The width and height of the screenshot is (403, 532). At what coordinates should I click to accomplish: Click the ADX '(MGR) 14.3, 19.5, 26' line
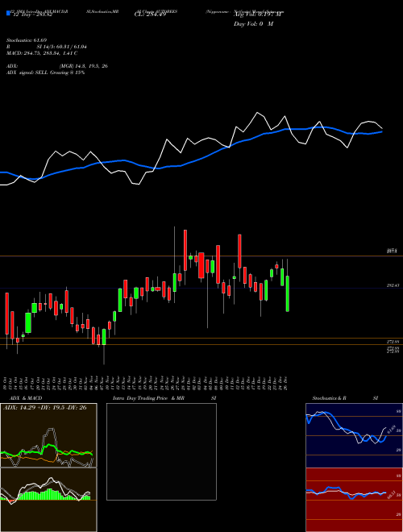[x=57, y=66]
